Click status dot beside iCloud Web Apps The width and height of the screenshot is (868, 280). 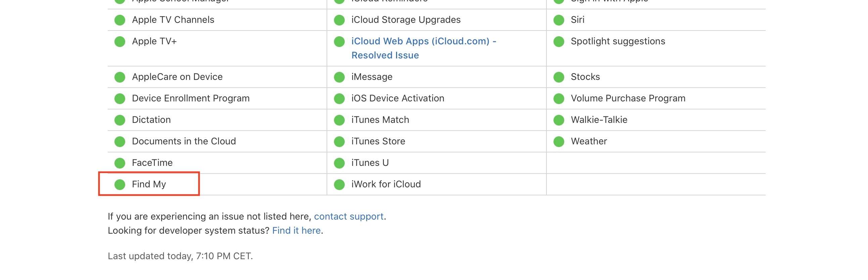pos(339,41)
